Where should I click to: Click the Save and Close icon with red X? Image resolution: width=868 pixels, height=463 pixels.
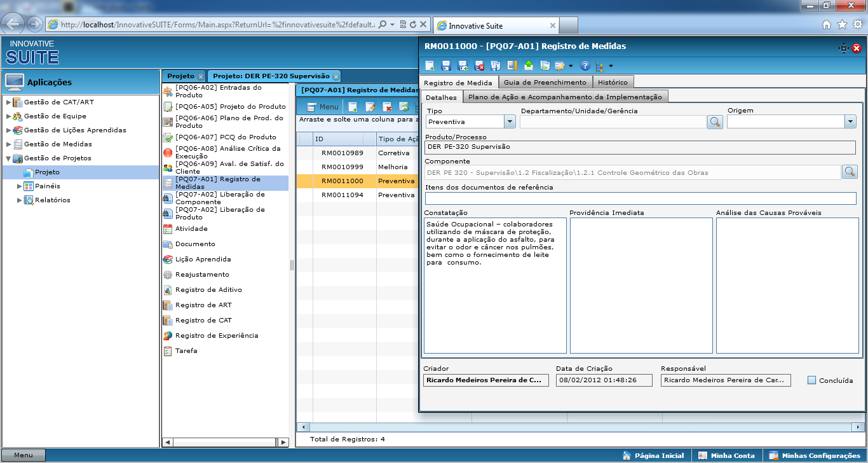point(479,66)
